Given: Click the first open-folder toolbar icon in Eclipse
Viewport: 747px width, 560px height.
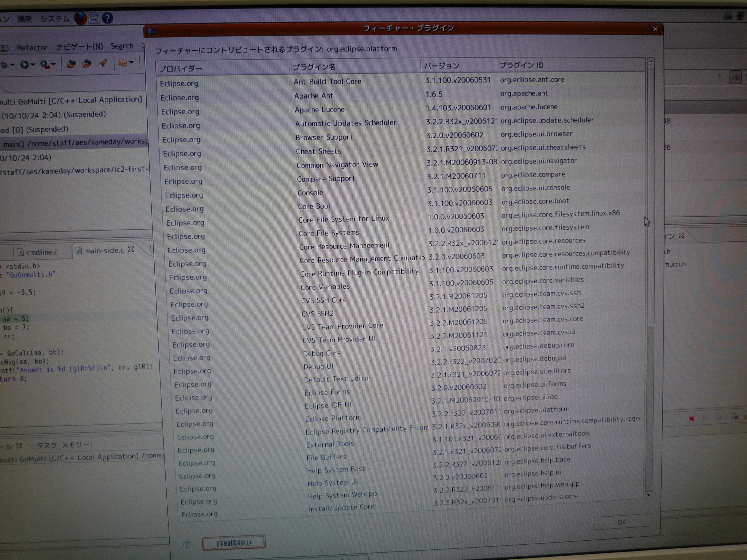Looking at the screenshot, I should [x=71, y=64].
